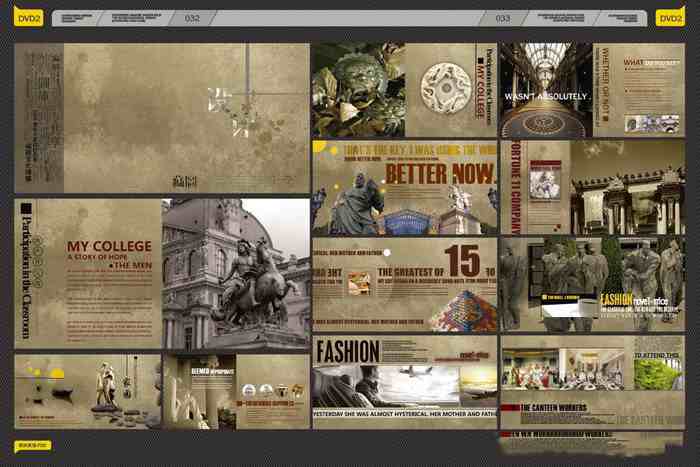
Task: Select the stone face sculpture photo
Action: tap(358, 90)
